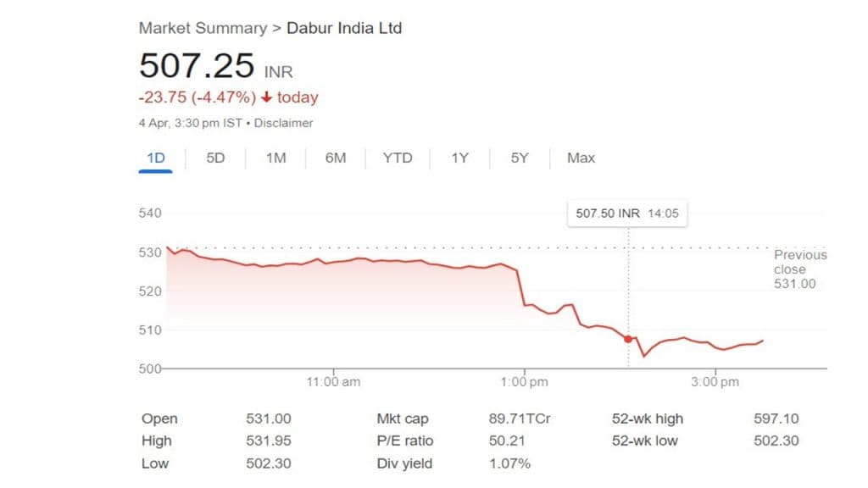Click the Dabur India Ltd title
The height and width of the screenshot is (488, 868).
click(344, 28)
